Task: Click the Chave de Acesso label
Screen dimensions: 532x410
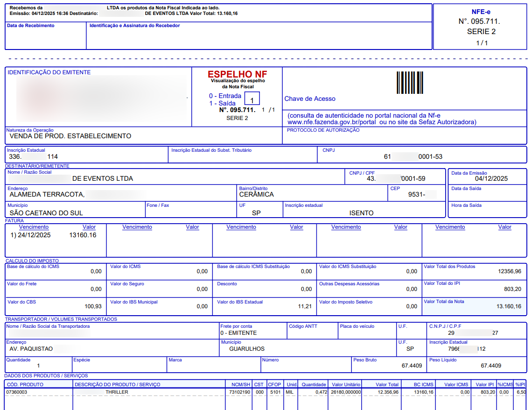Action: pyautogui.click(x=310, y=99)
